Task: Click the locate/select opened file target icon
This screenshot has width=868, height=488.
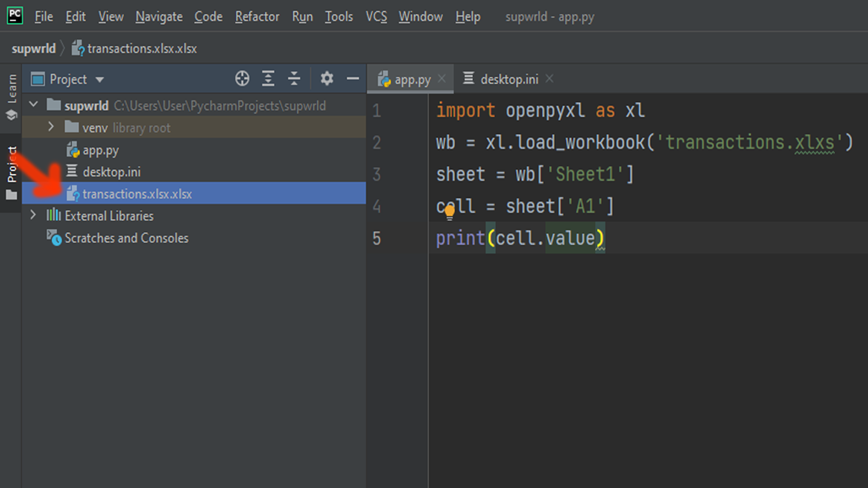Action: [x=242, y=79]
